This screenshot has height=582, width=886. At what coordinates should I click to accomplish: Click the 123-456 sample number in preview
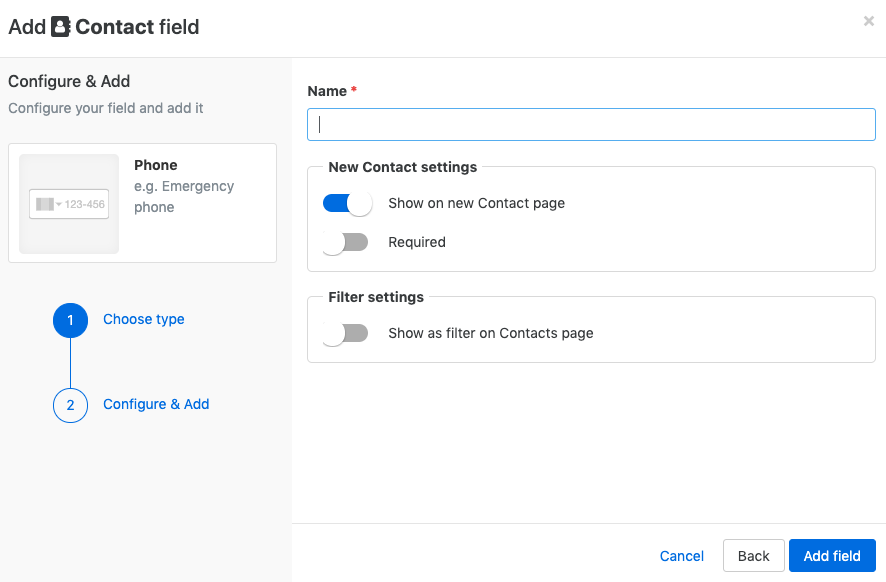(x=85, y=204)
